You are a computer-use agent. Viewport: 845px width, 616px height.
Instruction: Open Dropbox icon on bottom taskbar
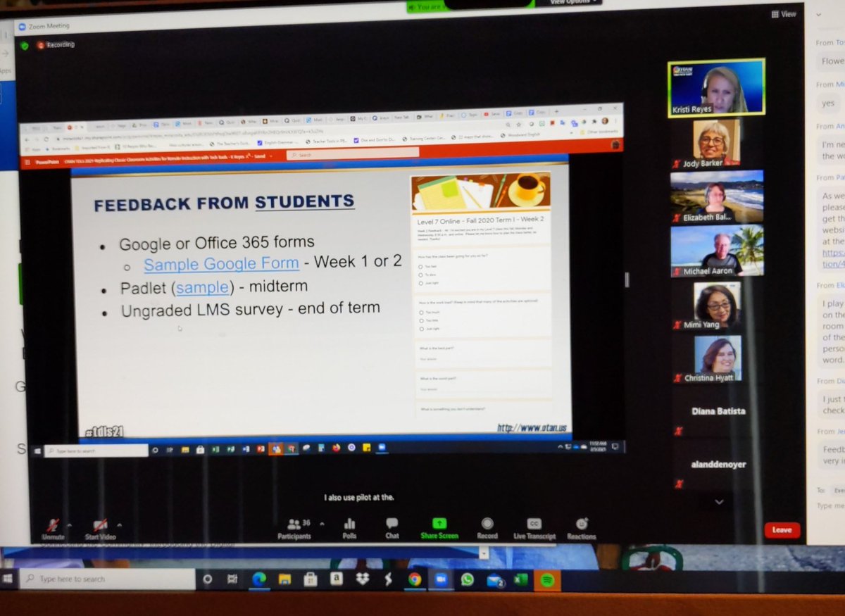[363, 579]
